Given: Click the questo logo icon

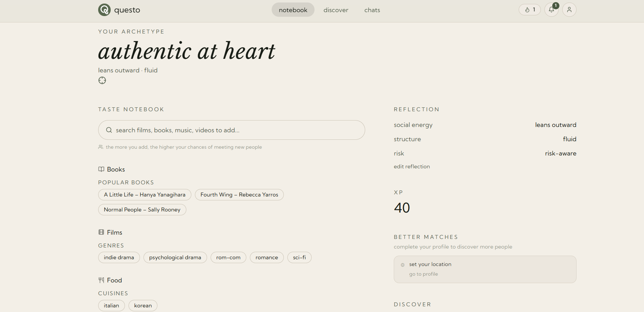Looking at the screenshot, I should click(x=104, y=10).
